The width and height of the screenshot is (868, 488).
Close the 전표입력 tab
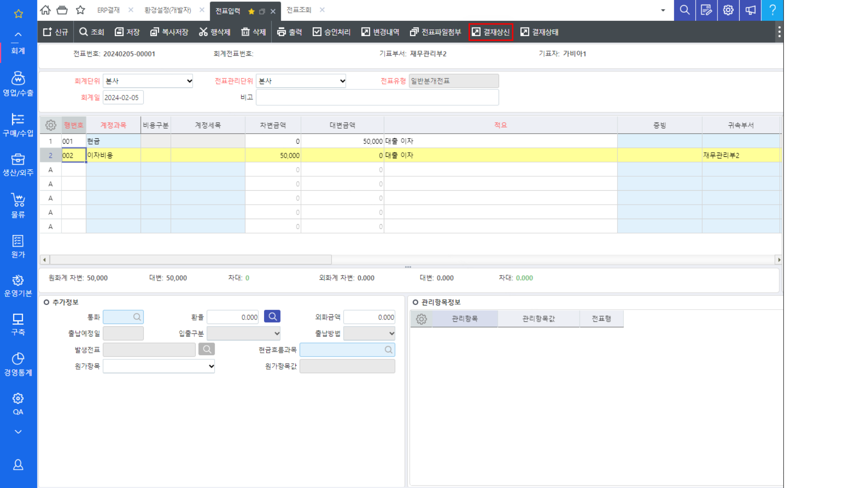[273, 11]
